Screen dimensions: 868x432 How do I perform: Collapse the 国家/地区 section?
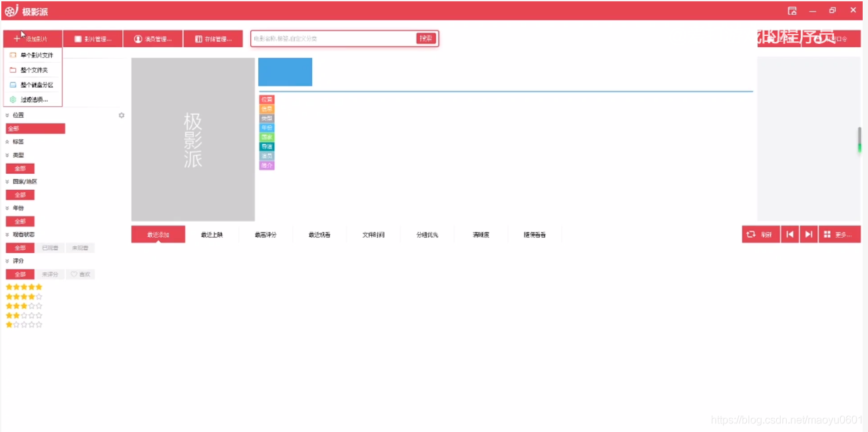tap(7, 182)
